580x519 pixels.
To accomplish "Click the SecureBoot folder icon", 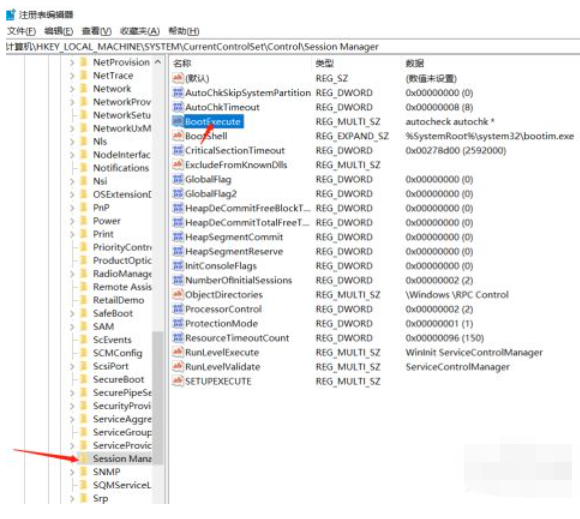I will pyautogui.click(x=84, y=379).
